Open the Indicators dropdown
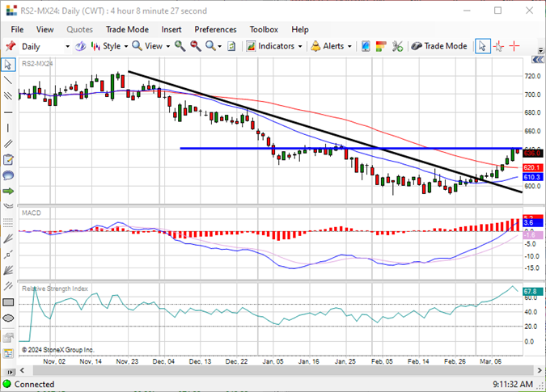 click(274, 46)
